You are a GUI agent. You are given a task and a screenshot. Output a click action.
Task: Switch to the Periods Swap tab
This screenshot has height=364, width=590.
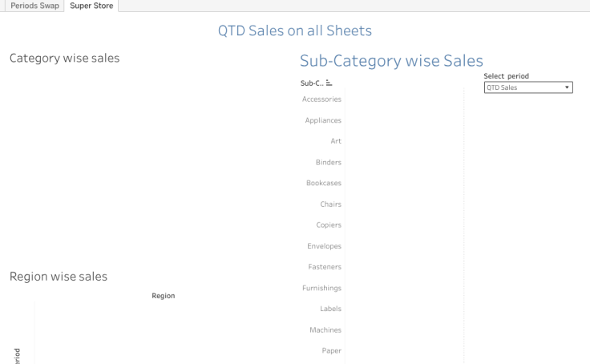pos(34,6)
